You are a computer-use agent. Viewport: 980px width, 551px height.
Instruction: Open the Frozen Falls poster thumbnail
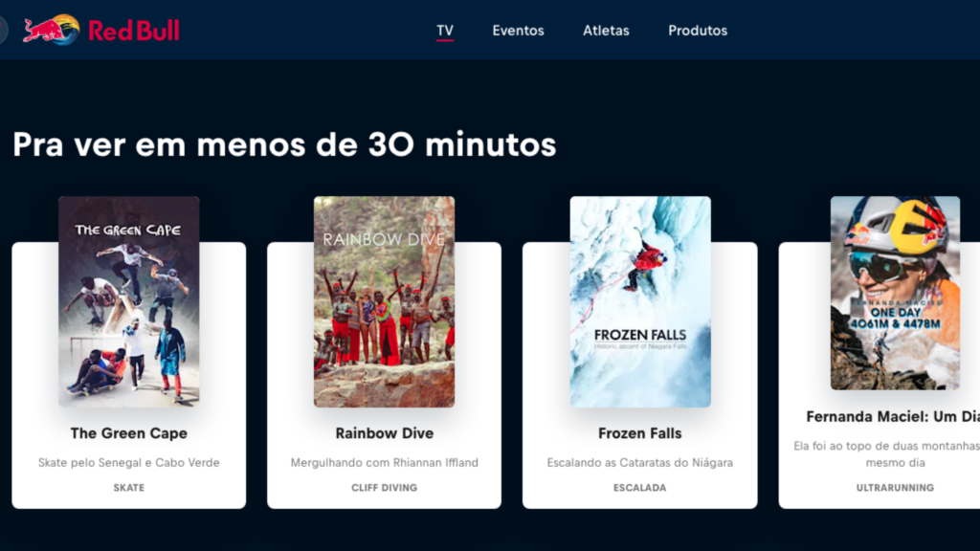point(640,301)
